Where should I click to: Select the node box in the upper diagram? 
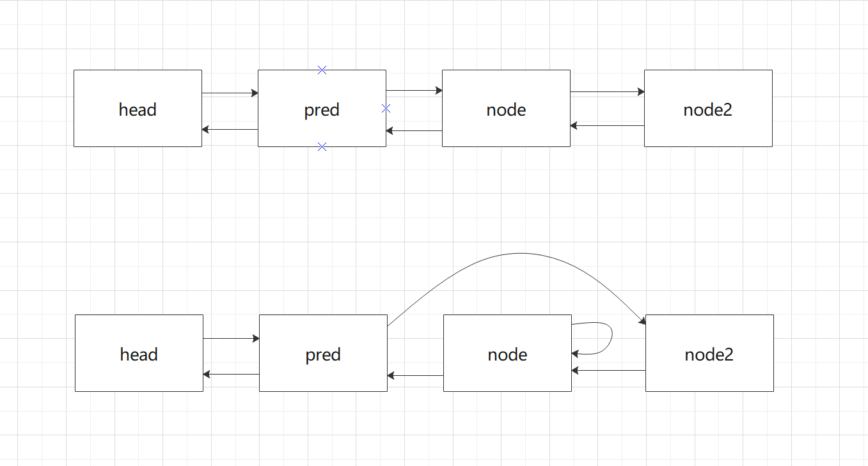(x=506, y=109)
